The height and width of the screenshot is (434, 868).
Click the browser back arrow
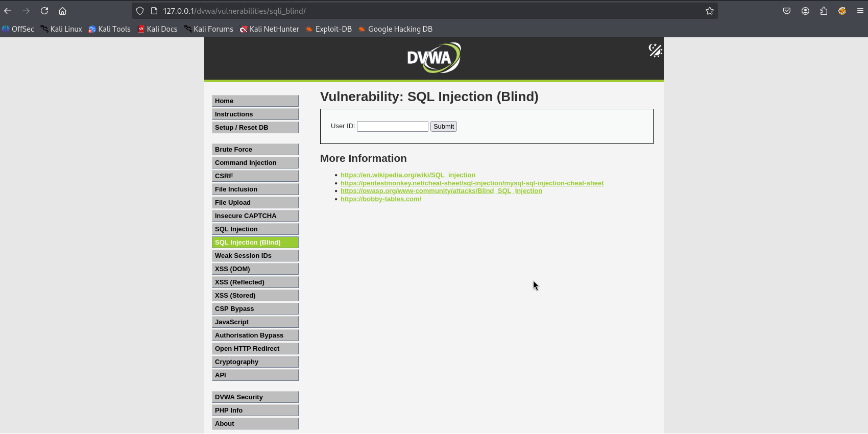coord(8,11)
